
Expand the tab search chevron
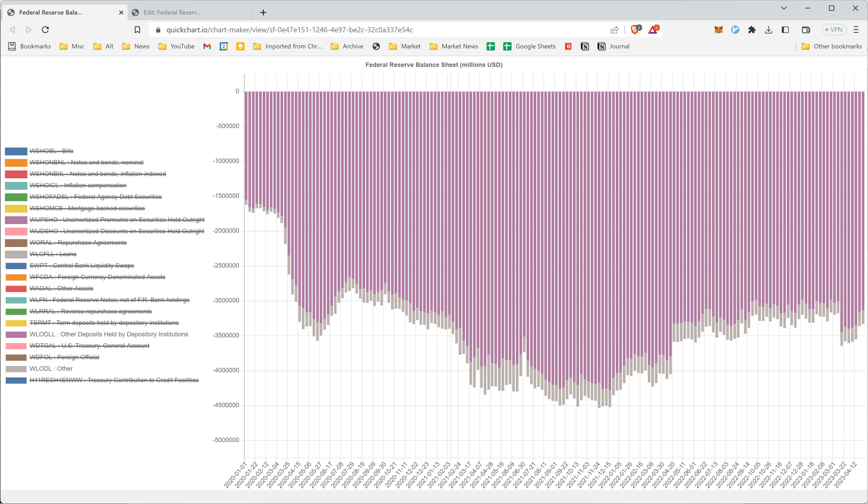pos(784,8)
